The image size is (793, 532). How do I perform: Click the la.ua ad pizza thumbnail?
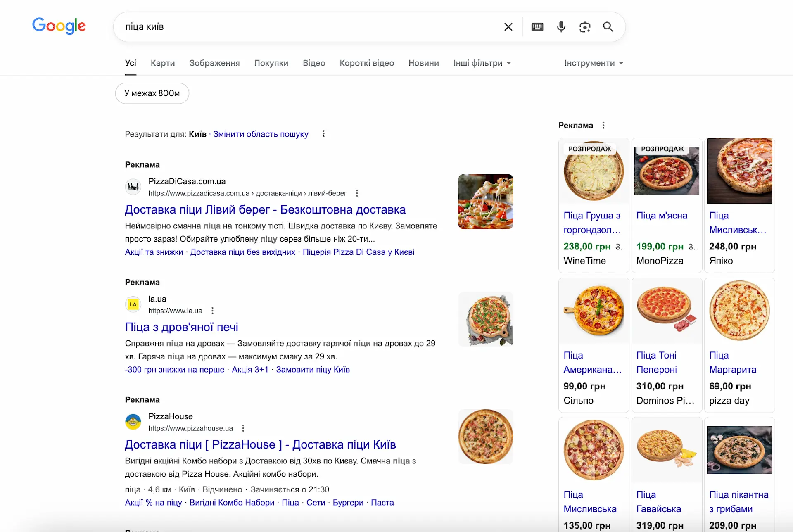click(486, 319)
